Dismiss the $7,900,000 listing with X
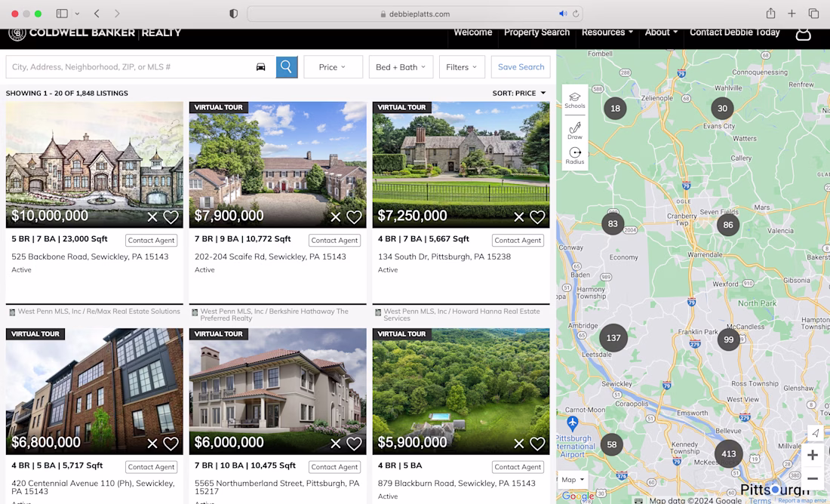This screenshot has height=504, width=830. [336, 217]
